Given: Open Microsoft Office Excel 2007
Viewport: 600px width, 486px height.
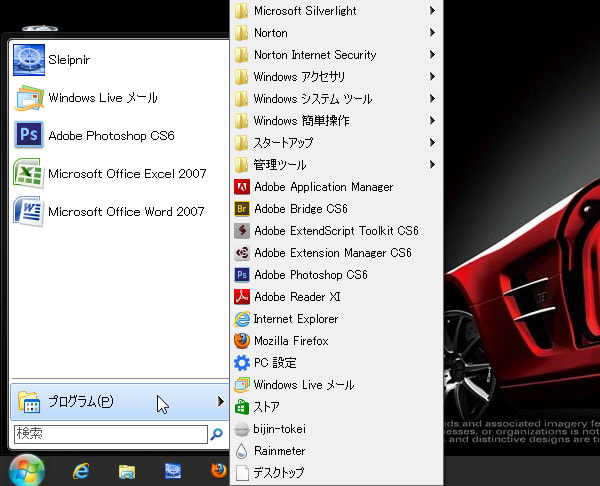Looking at the screenshot, I should coord(125,173).
